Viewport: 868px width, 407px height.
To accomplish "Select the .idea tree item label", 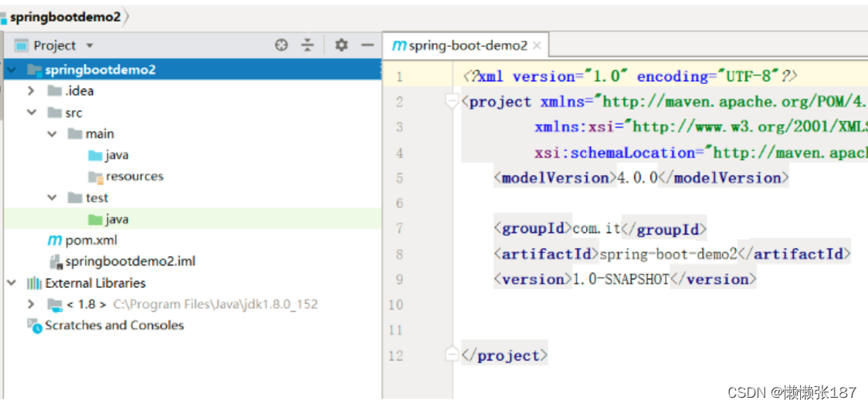I will pyautogui.click(x=79, y=91).
